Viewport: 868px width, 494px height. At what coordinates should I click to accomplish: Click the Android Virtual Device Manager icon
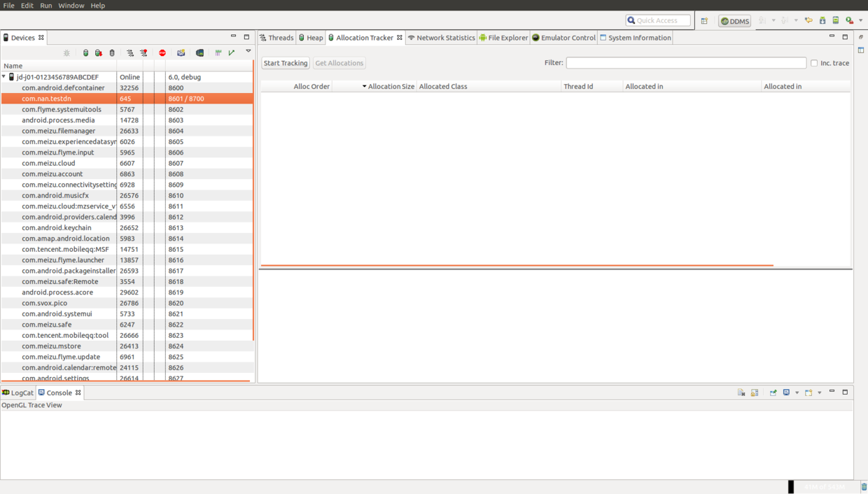coord(836,20)
